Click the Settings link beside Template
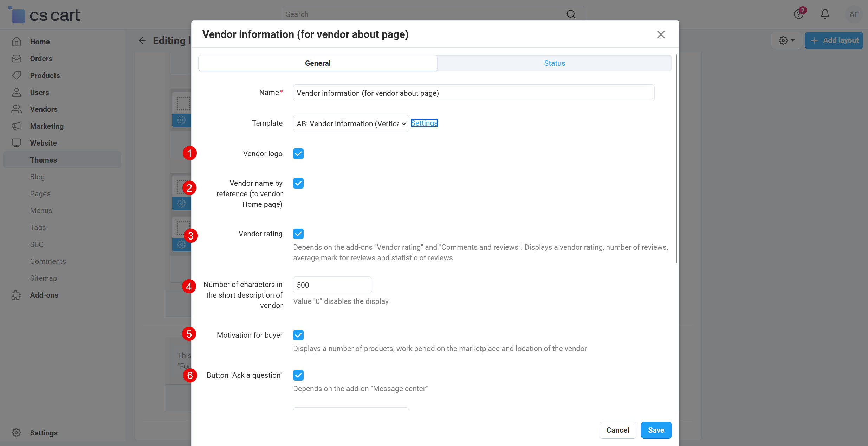 (x=424, y=123)
